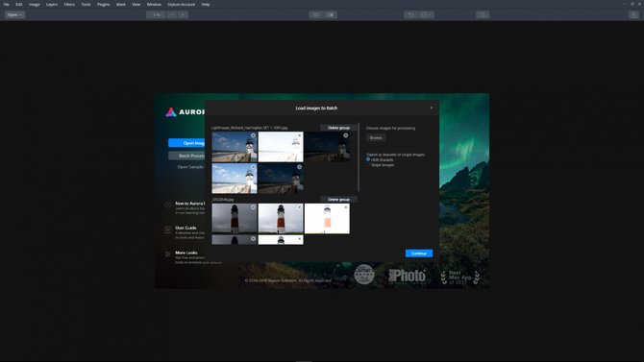
Task: Remove the washed-out orange lighthouse thumbnail via X
Action: [x=346, y=207]
